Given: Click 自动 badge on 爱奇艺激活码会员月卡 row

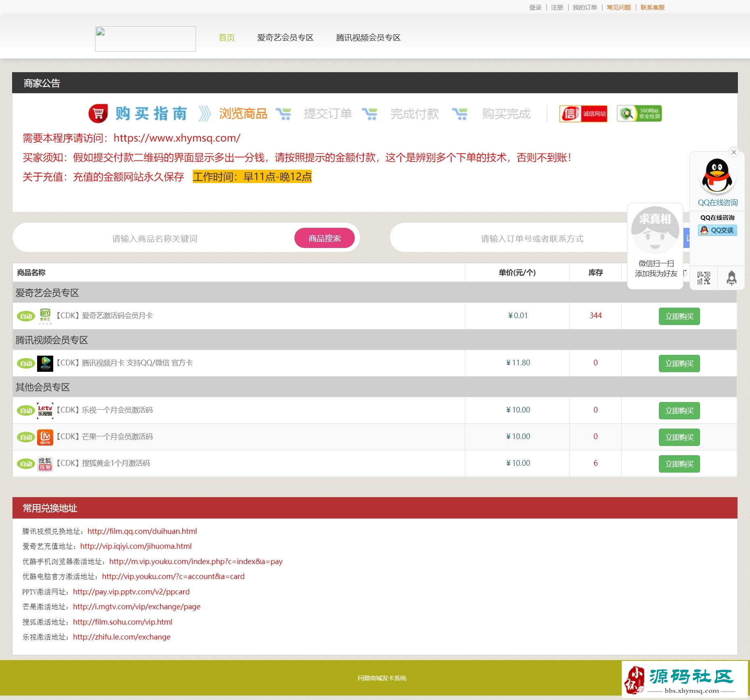Looking at the screenshot, I should (26, 316).
